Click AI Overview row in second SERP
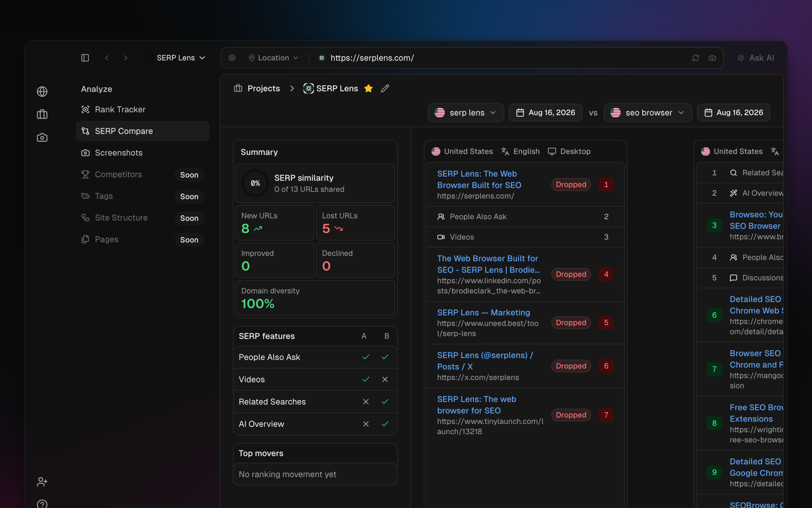This screenshot has width=812, height=508. point(740,193)
